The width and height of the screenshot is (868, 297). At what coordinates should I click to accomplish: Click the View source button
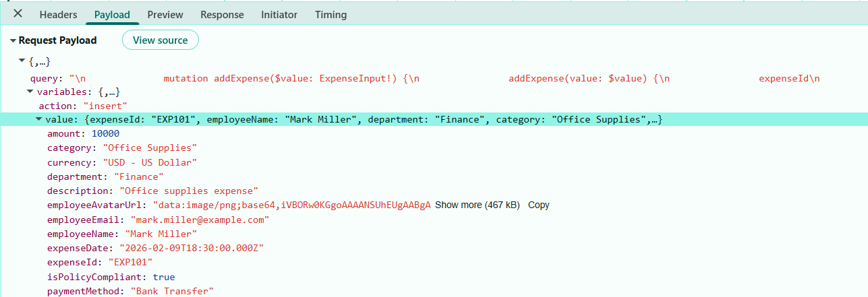[x=161, y=40]
